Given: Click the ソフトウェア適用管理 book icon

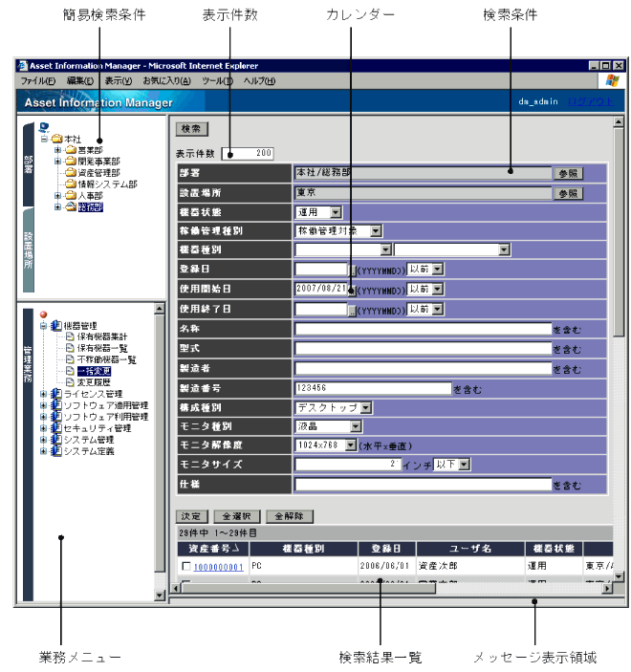Looking at the screenshot, I should (56, 405).
